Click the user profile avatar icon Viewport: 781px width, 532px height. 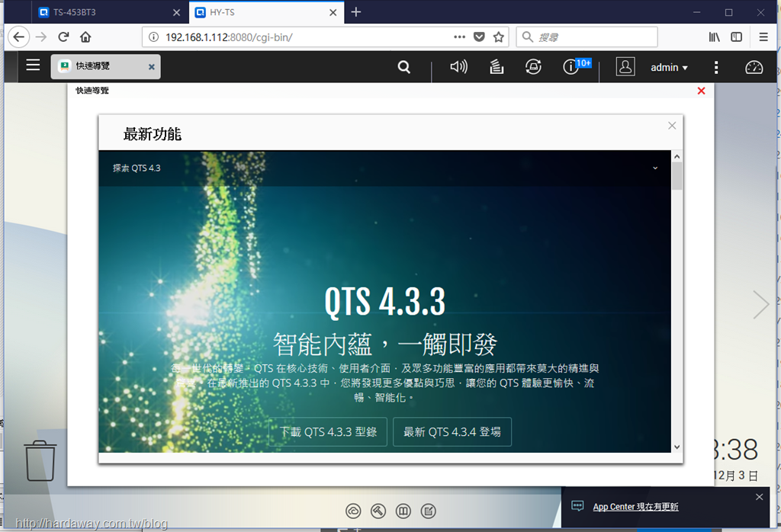(x=625, y=66)
